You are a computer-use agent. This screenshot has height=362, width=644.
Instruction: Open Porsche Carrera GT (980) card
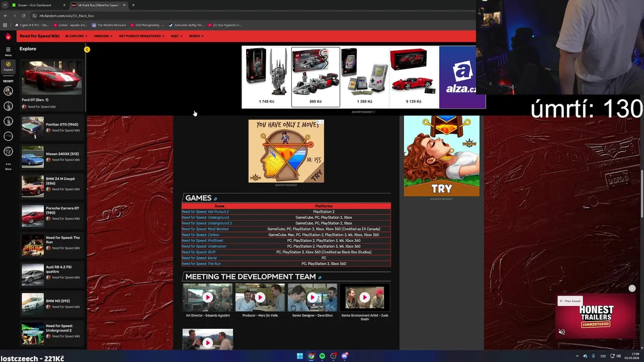[x=51, y=215]
